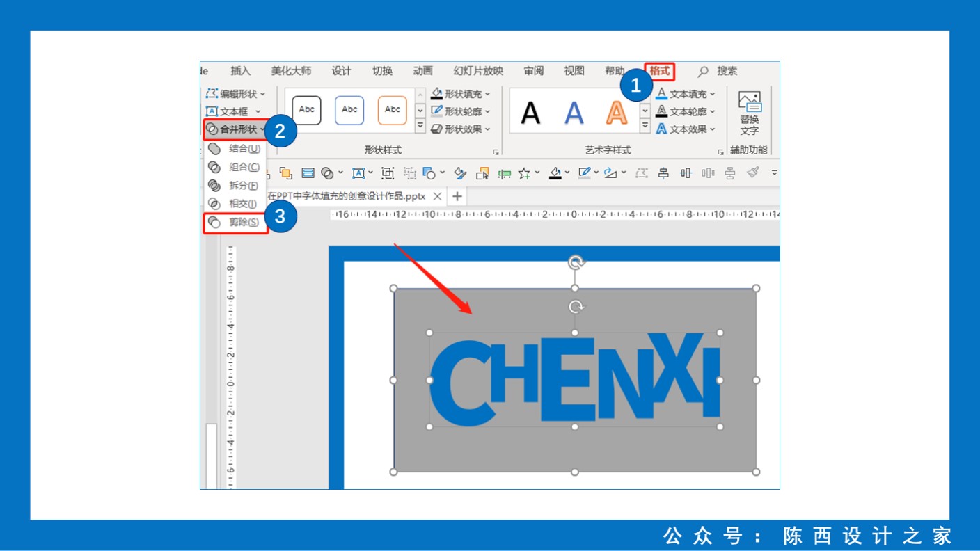Apply the blue A WordArt style

click(x=574, y=112)
